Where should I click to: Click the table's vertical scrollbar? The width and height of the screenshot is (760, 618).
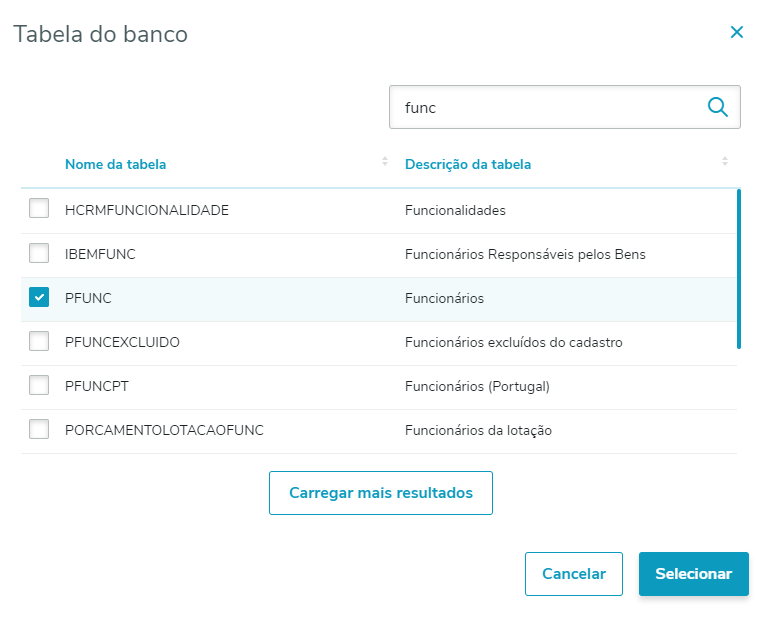coord(738,268)
